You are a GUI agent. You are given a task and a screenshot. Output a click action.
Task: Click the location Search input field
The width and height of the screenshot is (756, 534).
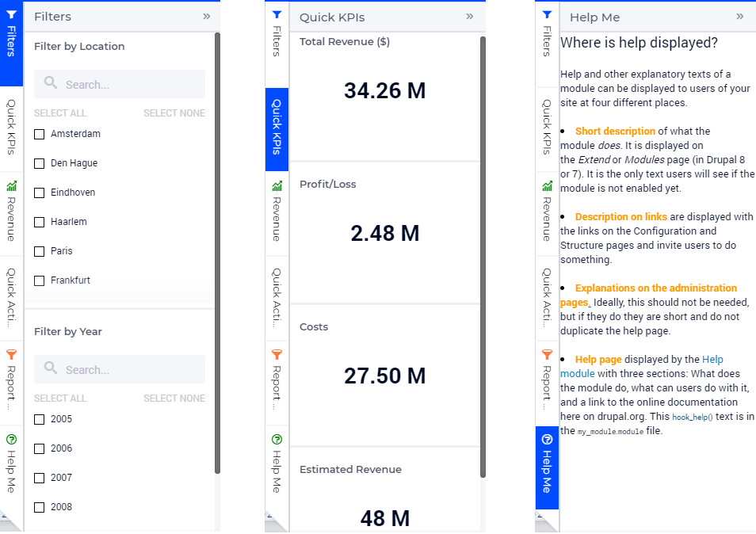(x=119, y=83)
